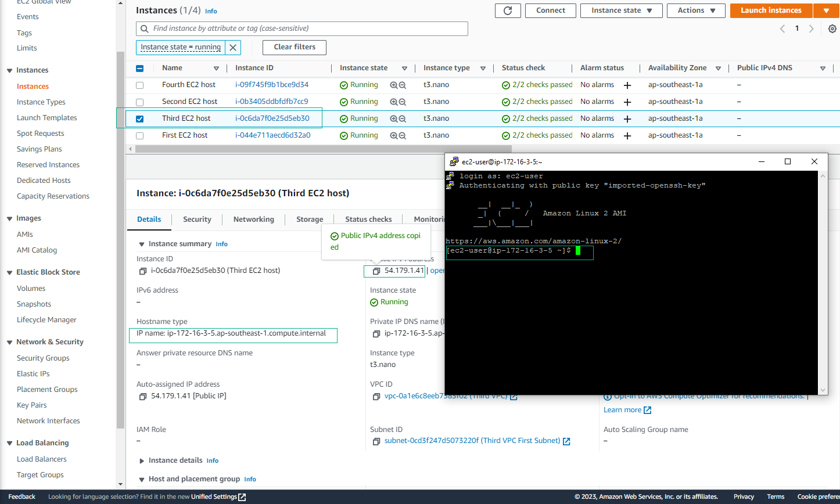This screenshot has height=504, width=840.
Task: Zoom in status icon for Fourth EC2 host
Action: click(x=394, y=85)
